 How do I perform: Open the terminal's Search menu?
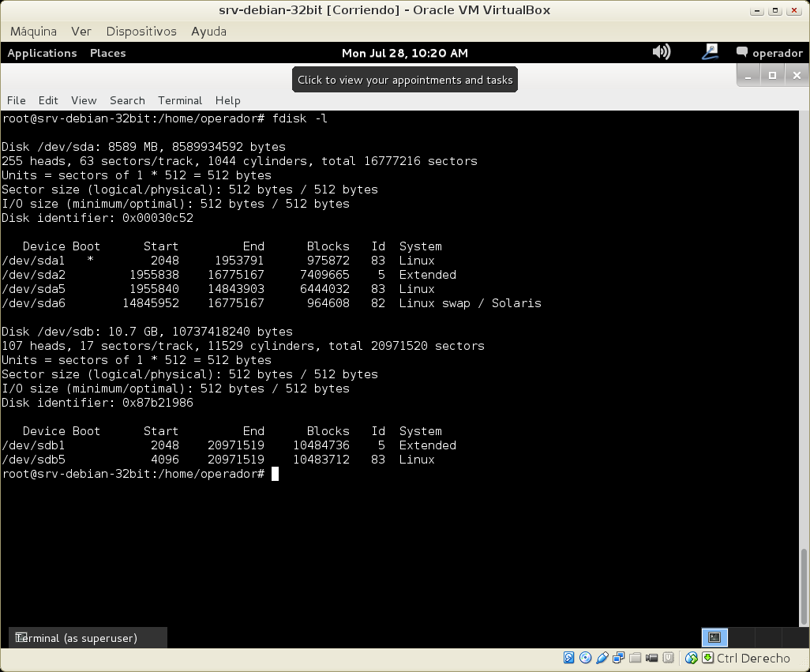[127, 100]
